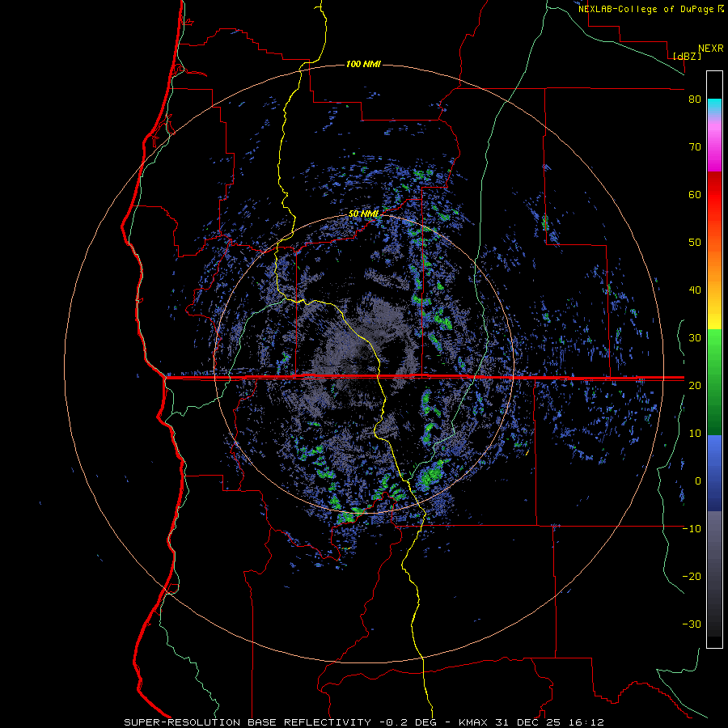Click the 20 dBZ scale label
Screen dimensions: 728x728
[x=695, y=386]
